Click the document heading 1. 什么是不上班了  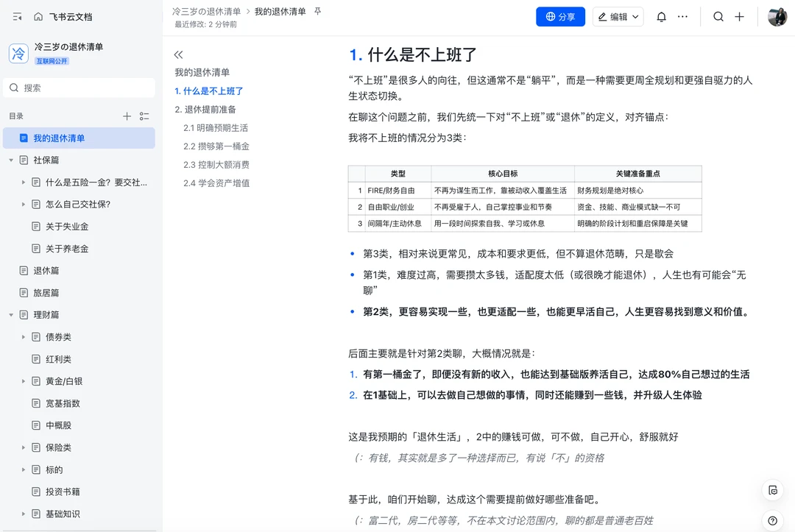(x=413, y=54)
